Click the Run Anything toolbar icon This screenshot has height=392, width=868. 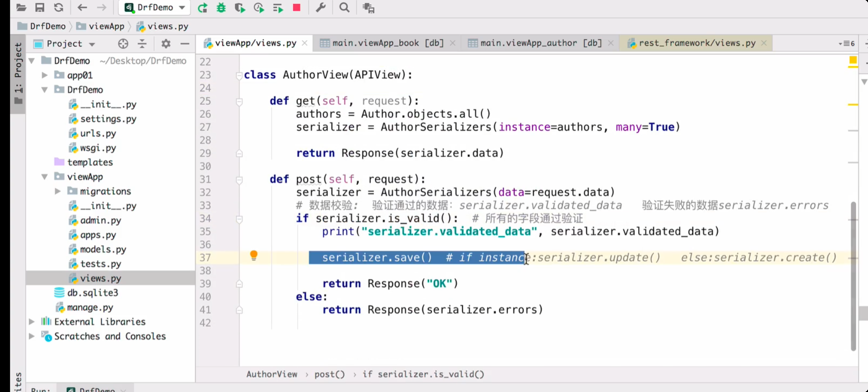click(x=368, y=8)
